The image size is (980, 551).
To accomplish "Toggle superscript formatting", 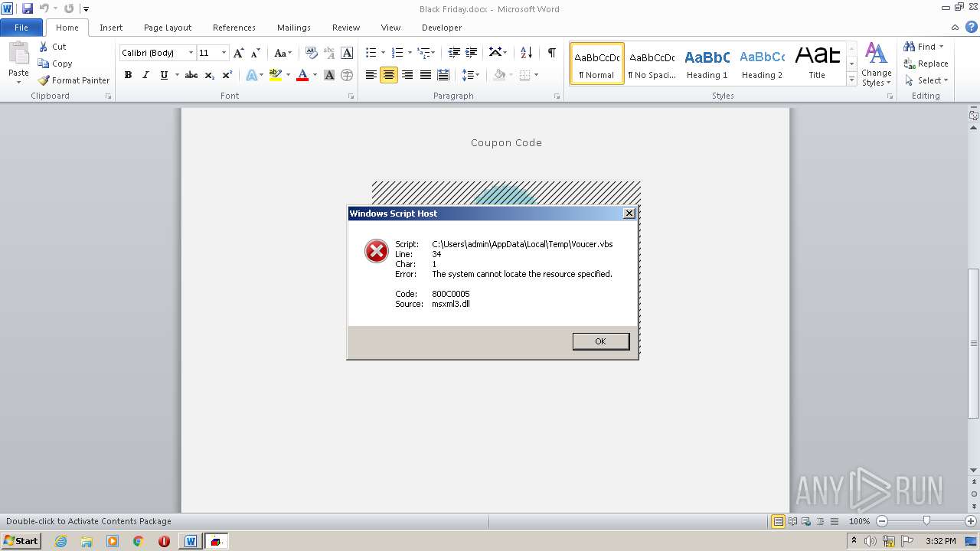I will click(x=227, y=75).
